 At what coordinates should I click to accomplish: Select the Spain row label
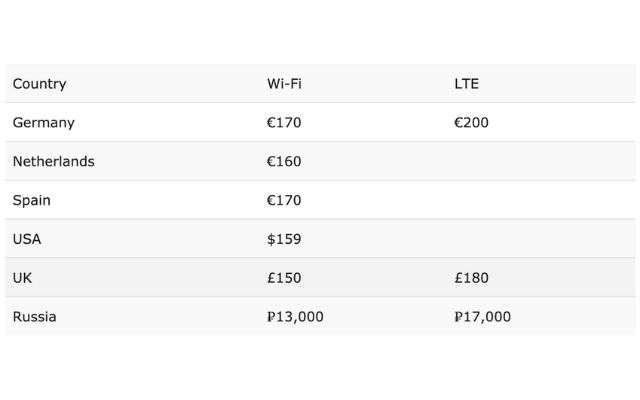tap(31, 200)
